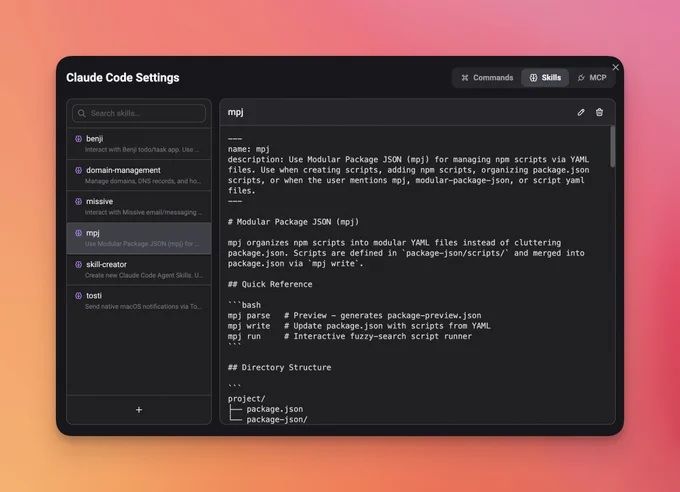Click the skill content scrollbar thumb
The width and height of the screenshot is (680, 492).
tap(612, 147)
